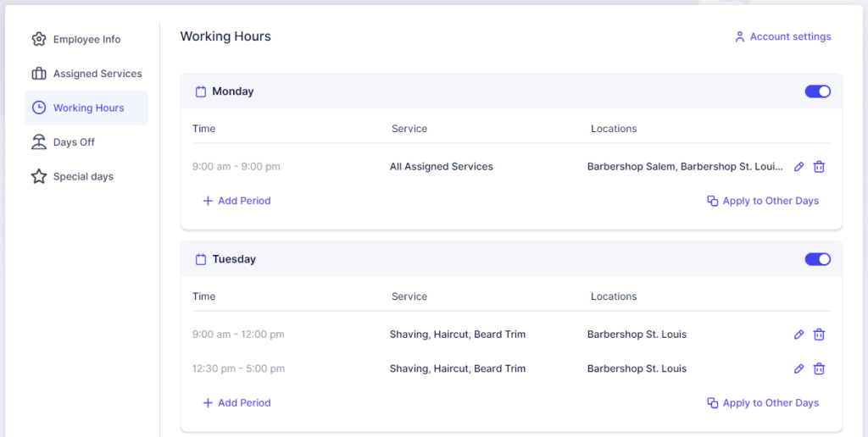868x437 pixels.
Task: Switch to Special days in sidebar
Action: (82, 177)
